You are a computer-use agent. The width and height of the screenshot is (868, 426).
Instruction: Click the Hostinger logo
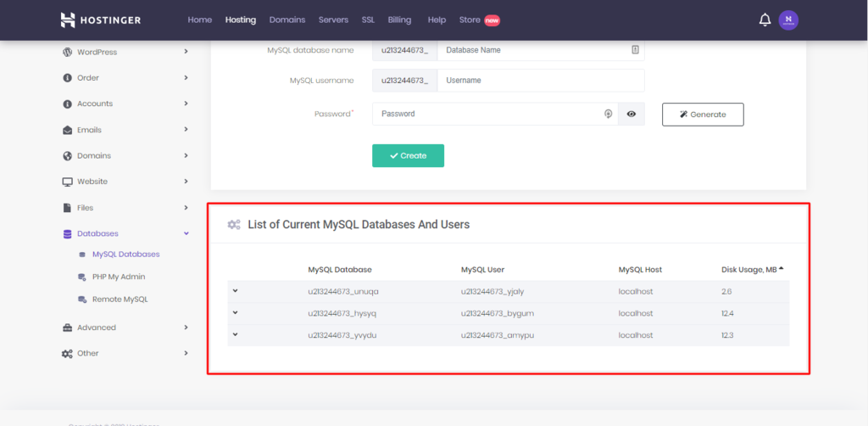101,20
